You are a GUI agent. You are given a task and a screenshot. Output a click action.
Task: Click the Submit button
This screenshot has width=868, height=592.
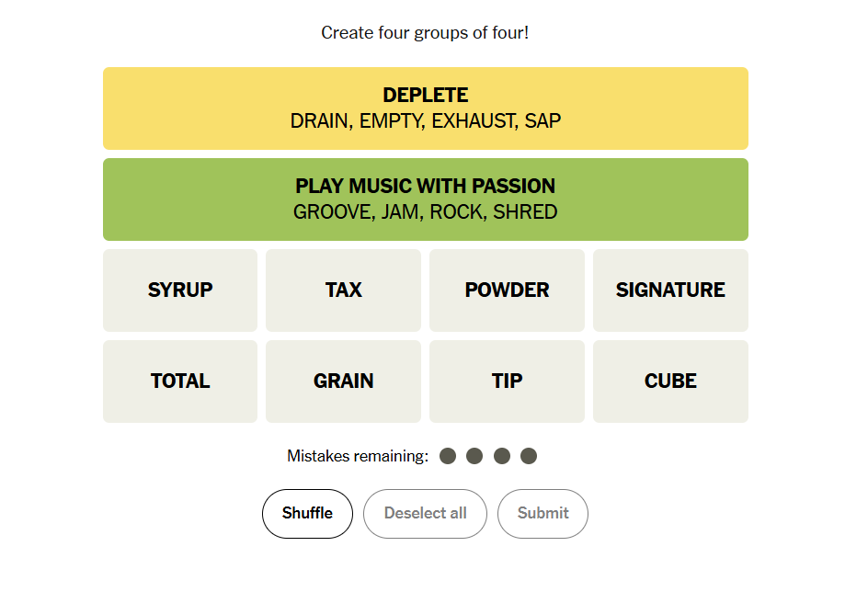(x=542, y=514)
